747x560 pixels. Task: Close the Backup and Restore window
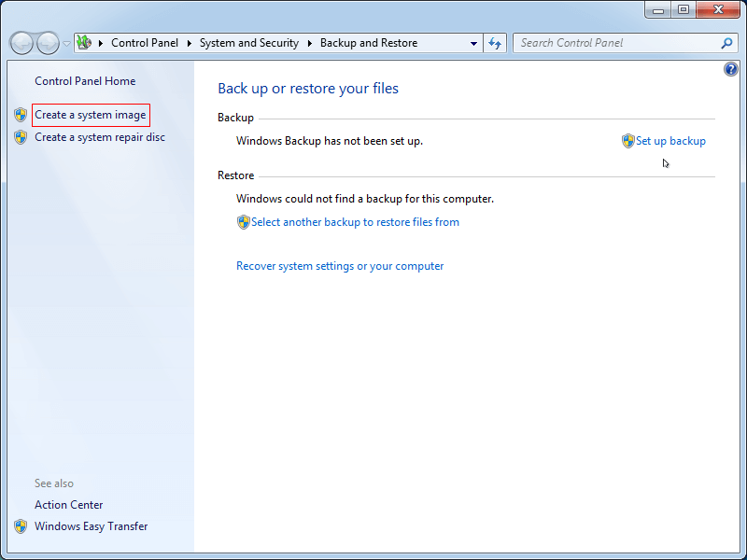(718, 9)
